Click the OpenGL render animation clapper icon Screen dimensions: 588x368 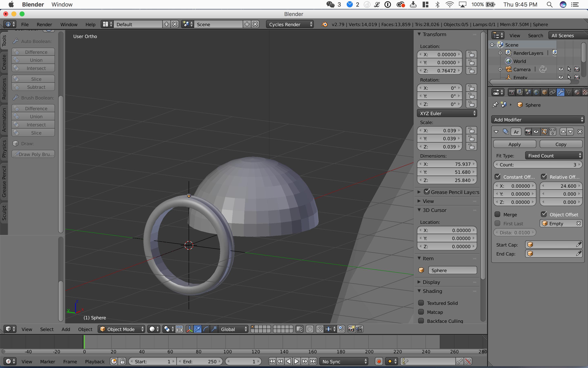359,329
